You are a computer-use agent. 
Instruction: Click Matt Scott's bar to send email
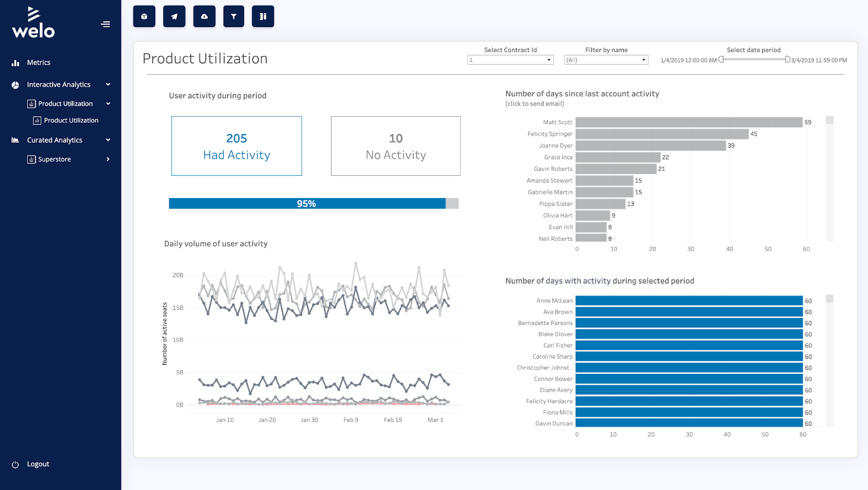pyautogui.click(x=689, y=122)
